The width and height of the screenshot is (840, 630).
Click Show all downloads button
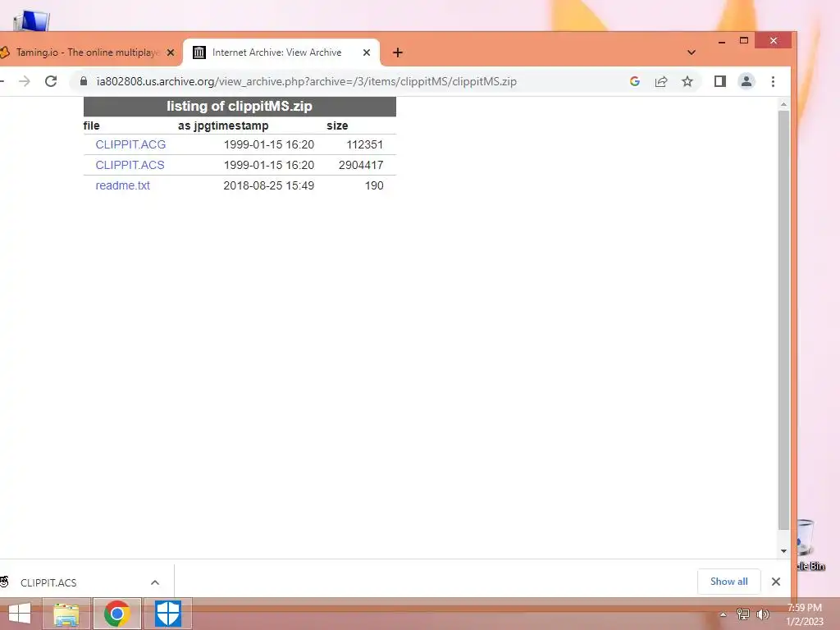click(x=728, y=582)
